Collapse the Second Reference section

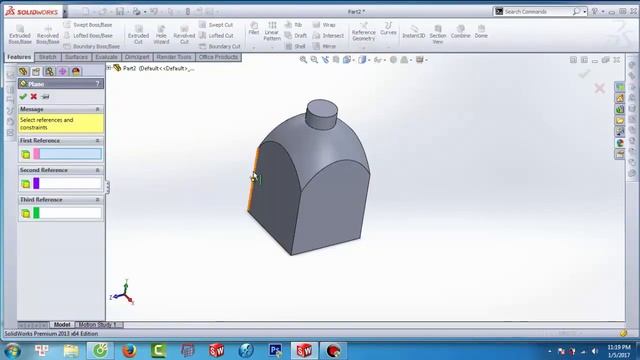click(98, 170)
